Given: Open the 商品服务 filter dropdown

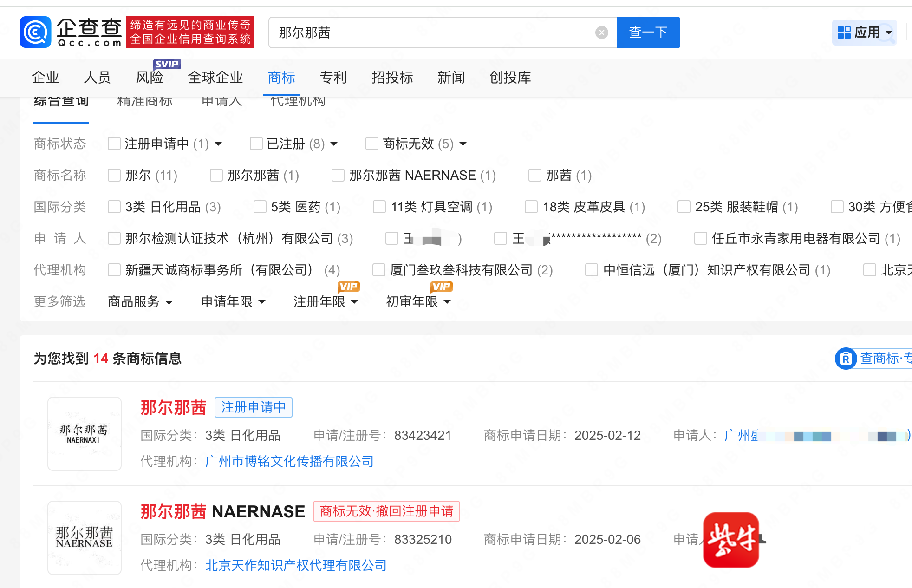Looking at the screenshot, I should tap(140, 302).
